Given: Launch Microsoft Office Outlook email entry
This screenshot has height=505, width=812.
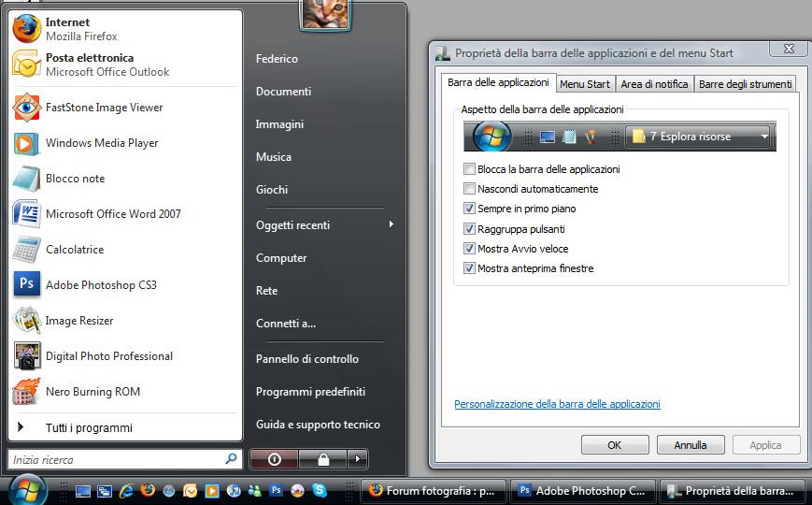Looking at the screenshot, I should (125, 65).
